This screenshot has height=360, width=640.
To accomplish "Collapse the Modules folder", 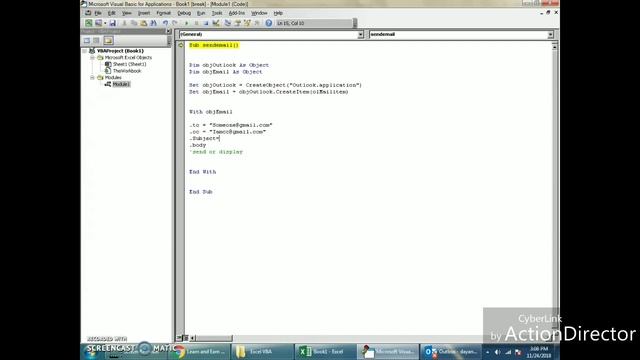I will pyautogui.click(x=93, y=78).
